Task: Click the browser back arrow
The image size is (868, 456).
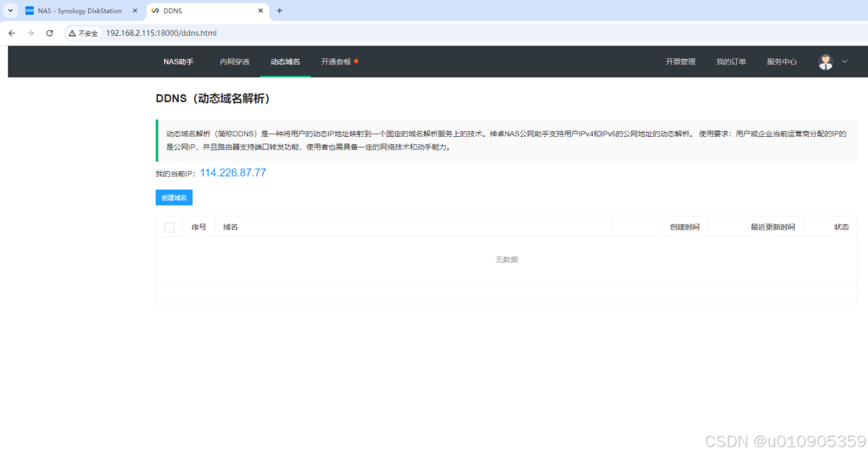Action: point(12,33)
